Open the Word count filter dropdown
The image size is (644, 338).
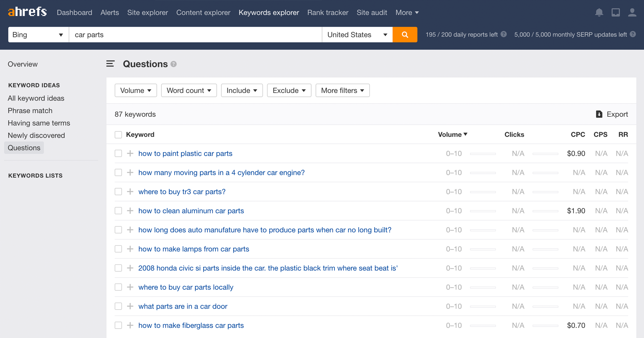189,90
